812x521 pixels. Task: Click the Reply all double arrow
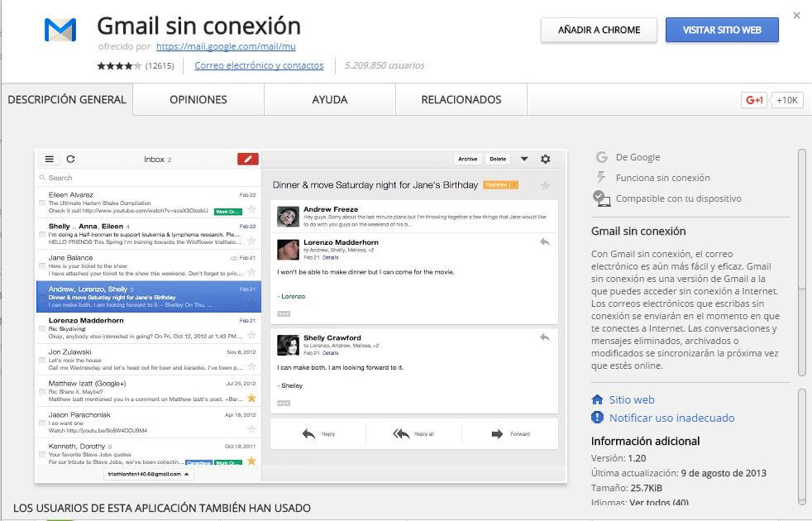point(401,434)
